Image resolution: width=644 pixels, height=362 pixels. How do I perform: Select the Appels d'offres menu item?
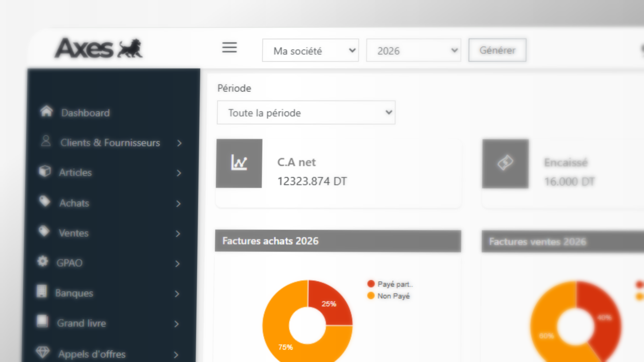point(92,354)
